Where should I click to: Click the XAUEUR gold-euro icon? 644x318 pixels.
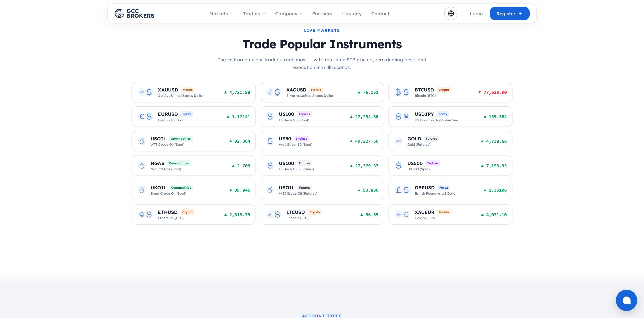(x=402, y=215)
